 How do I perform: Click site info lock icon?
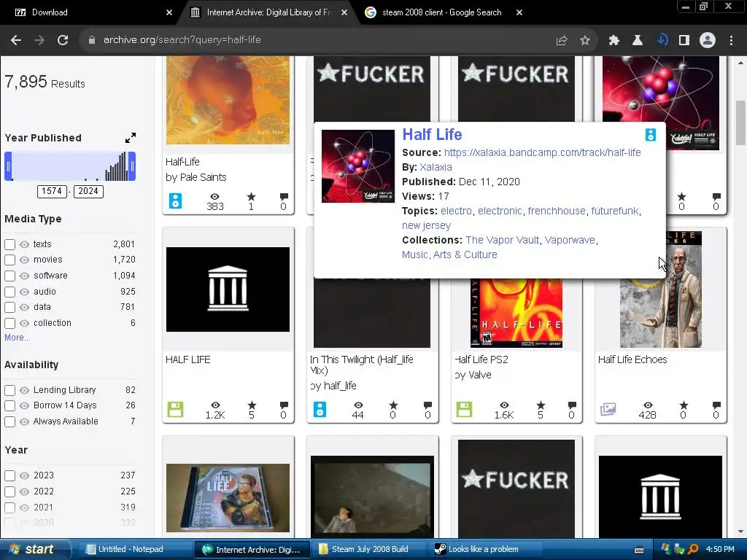(92, 41)
